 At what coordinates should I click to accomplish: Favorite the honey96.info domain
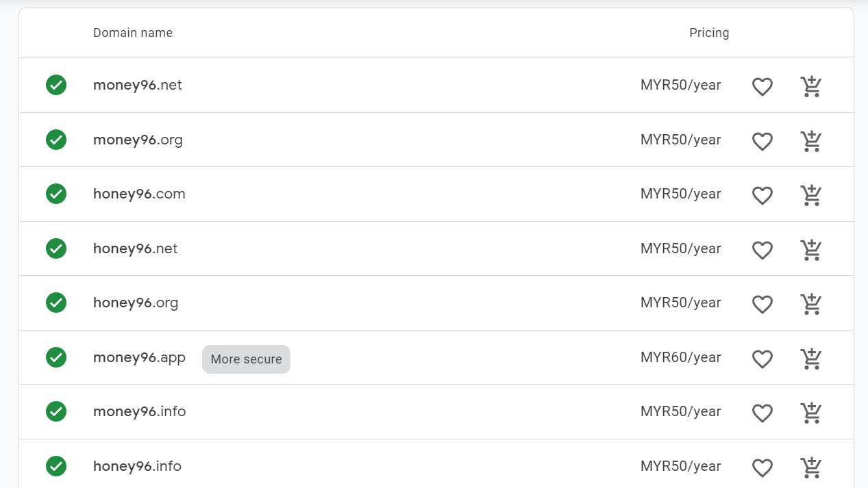(762, 467)
